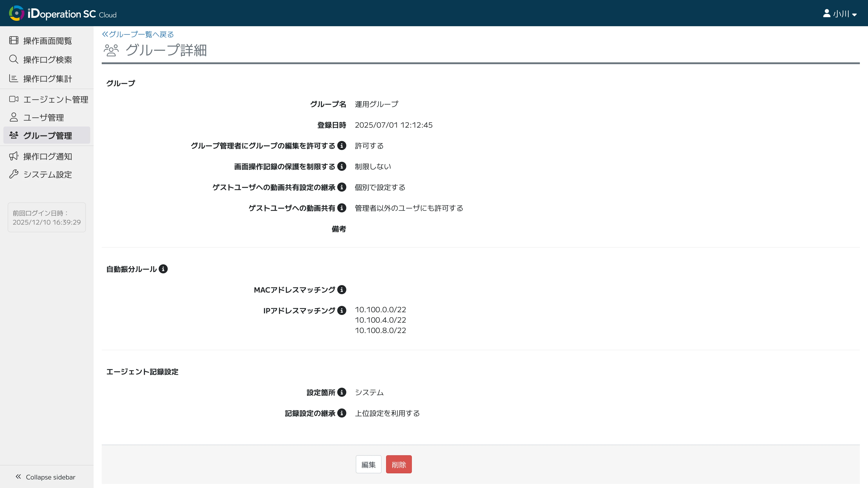Click the iDoperation SC Cloud logo
Image resolution: width=868 pixels, height=488 pixels.
point(63,14)
